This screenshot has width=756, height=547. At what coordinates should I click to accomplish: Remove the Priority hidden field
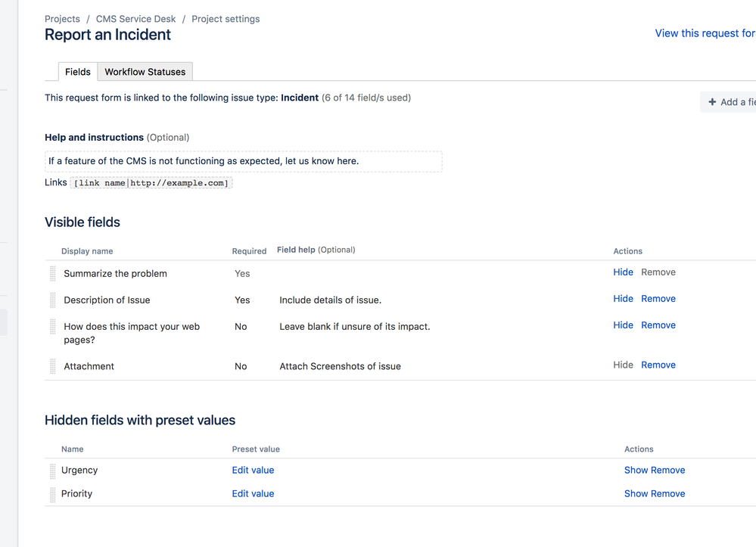(x=667, y=494)
